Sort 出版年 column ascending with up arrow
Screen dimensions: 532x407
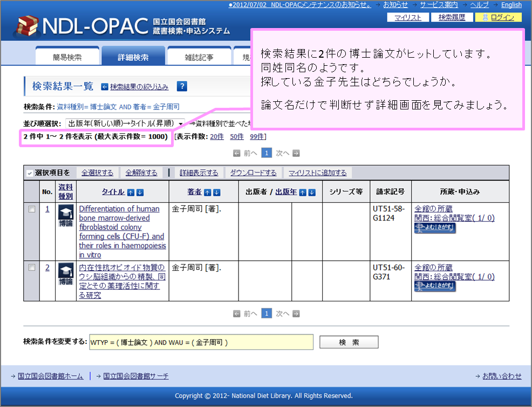point(303,192)
